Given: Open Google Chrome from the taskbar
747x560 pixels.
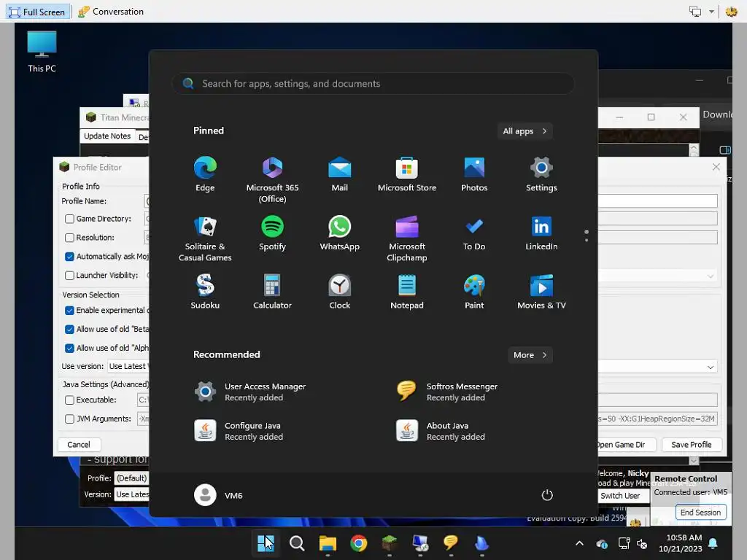Looking at the screenshot, I should [x=358, y=542].
